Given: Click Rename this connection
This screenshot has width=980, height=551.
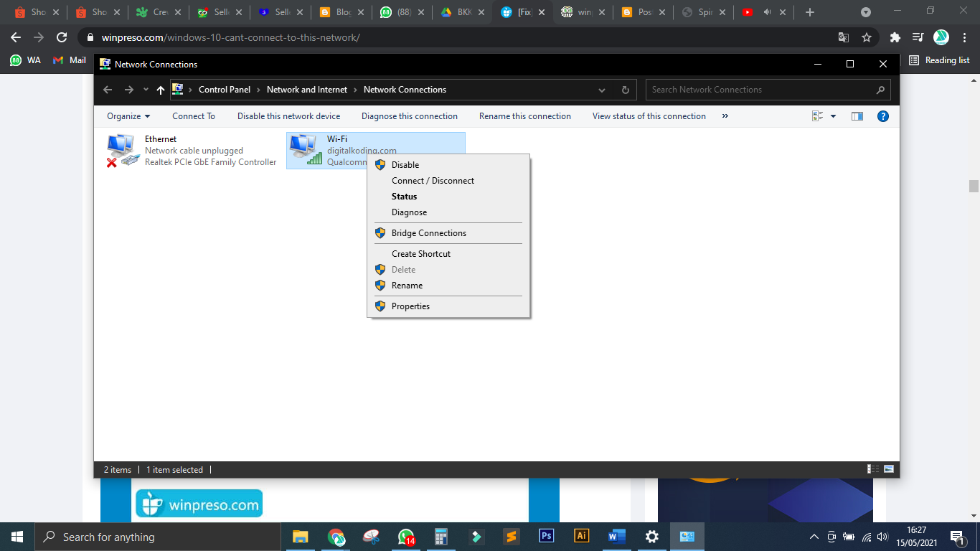Looking at the screenshot, I should 525,116.
